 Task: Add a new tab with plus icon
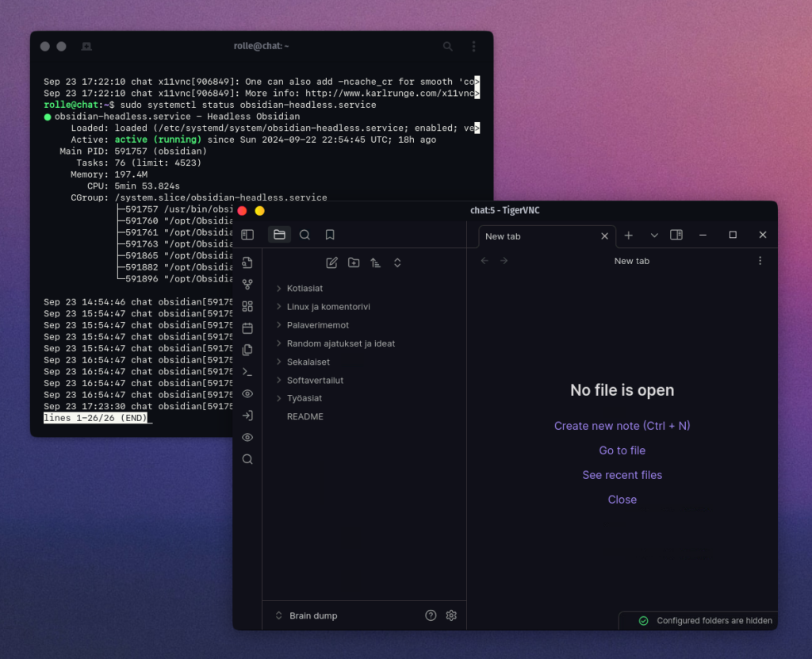pyautogui.click(x=629, y=236)
